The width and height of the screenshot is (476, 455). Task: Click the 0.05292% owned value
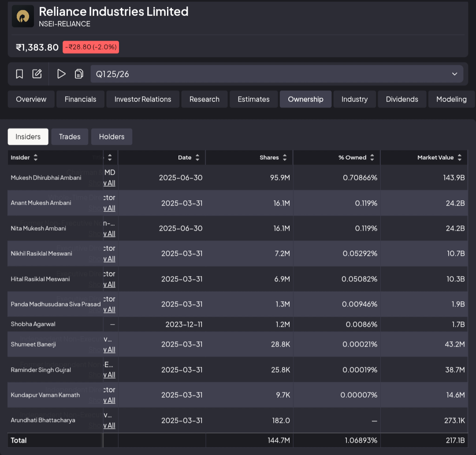tap(360, 254)
